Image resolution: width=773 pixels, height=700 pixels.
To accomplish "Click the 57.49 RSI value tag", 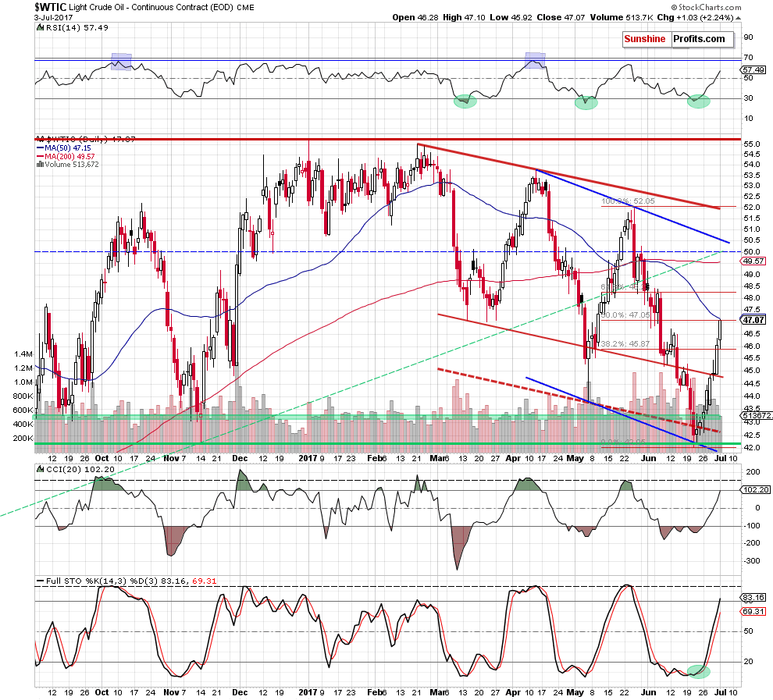I will point(753,70).
